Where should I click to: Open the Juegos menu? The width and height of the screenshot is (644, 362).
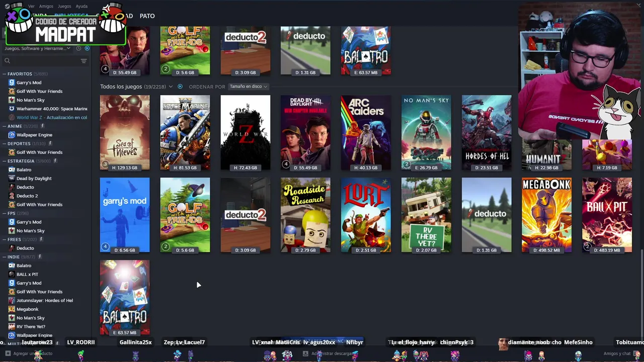(64, 7)
